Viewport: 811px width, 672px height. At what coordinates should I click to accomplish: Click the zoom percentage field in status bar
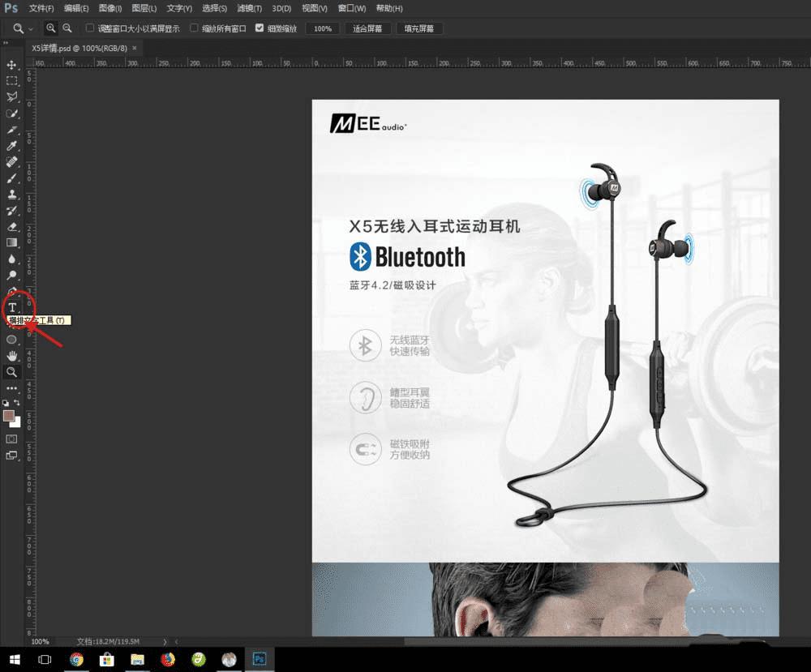tap(40, 641)
